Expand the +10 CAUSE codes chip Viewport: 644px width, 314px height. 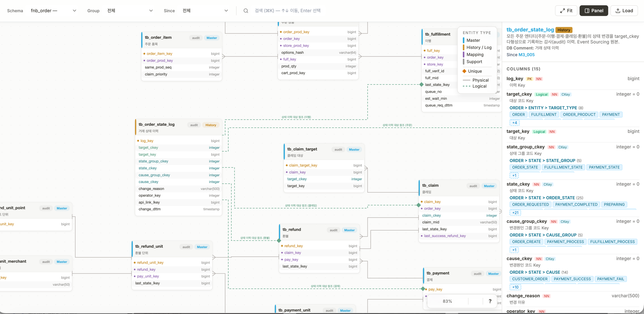point(515,287)
